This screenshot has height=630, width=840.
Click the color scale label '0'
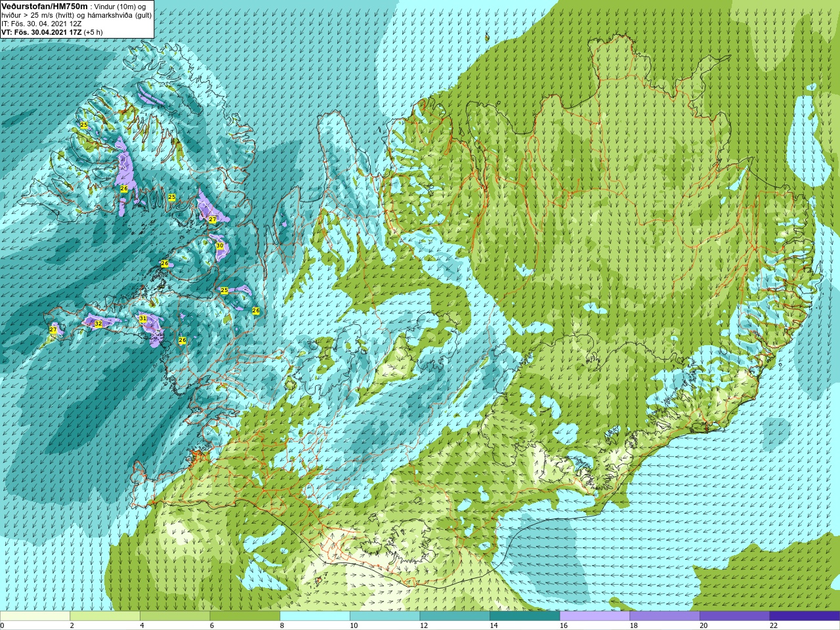[x=2, y=625]
